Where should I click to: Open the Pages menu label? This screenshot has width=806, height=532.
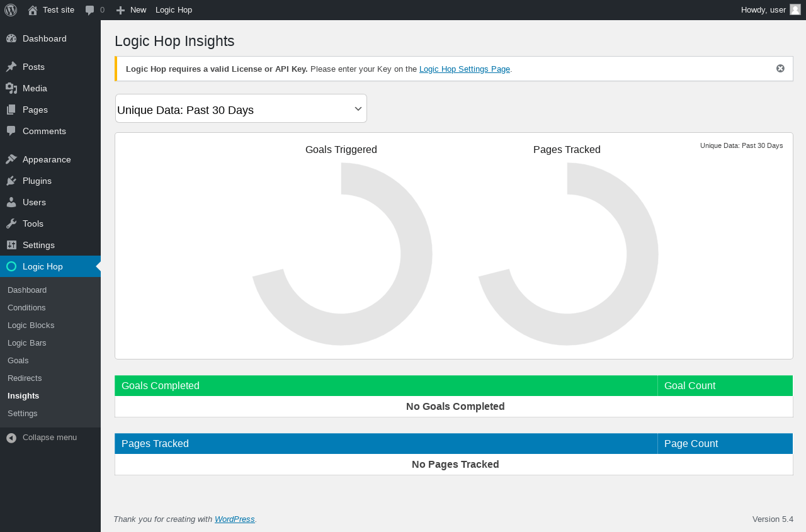pos(35,110)
